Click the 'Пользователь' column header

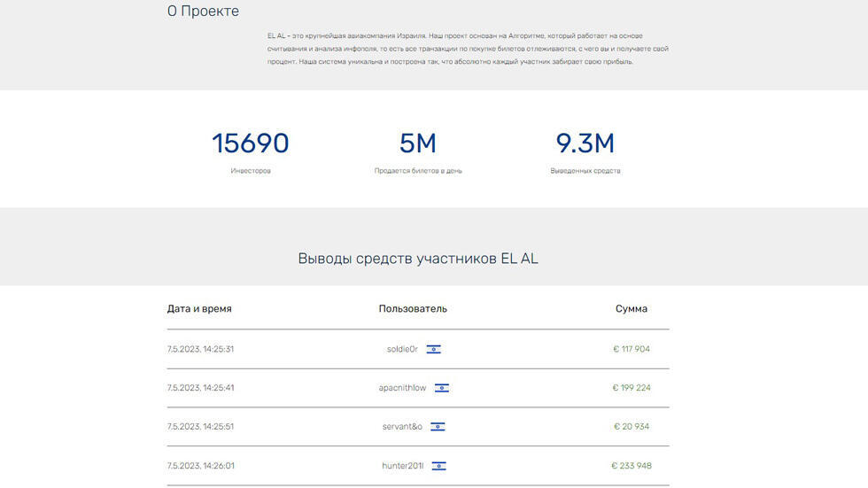pyautogui.click(x=413, y=309)
